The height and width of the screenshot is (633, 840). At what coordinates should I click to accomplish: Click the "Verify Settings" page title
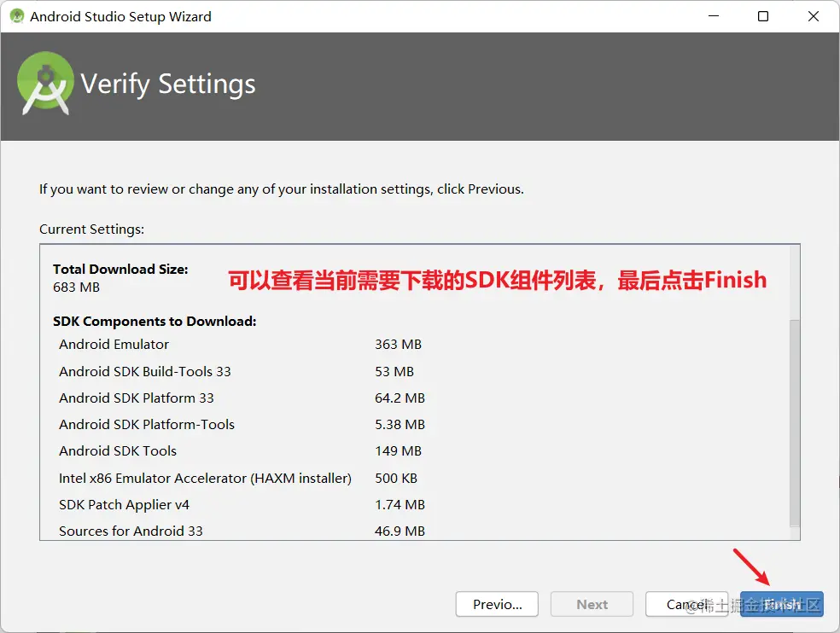click(x=167, y=84)
